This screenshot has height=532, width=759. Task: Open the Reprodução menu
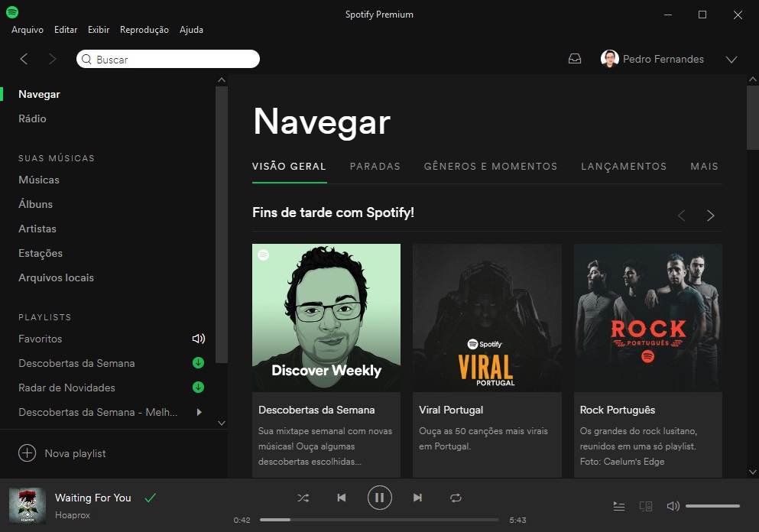[x=144, y=30]
